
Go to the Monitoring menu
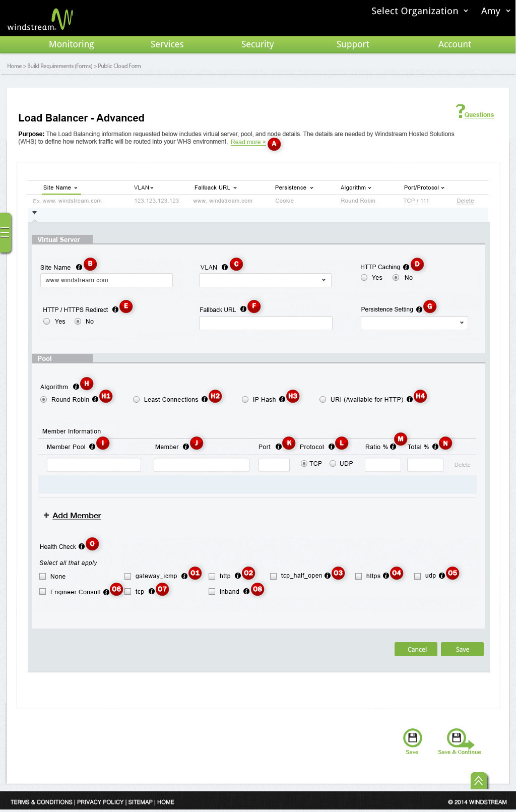point(71,44)
